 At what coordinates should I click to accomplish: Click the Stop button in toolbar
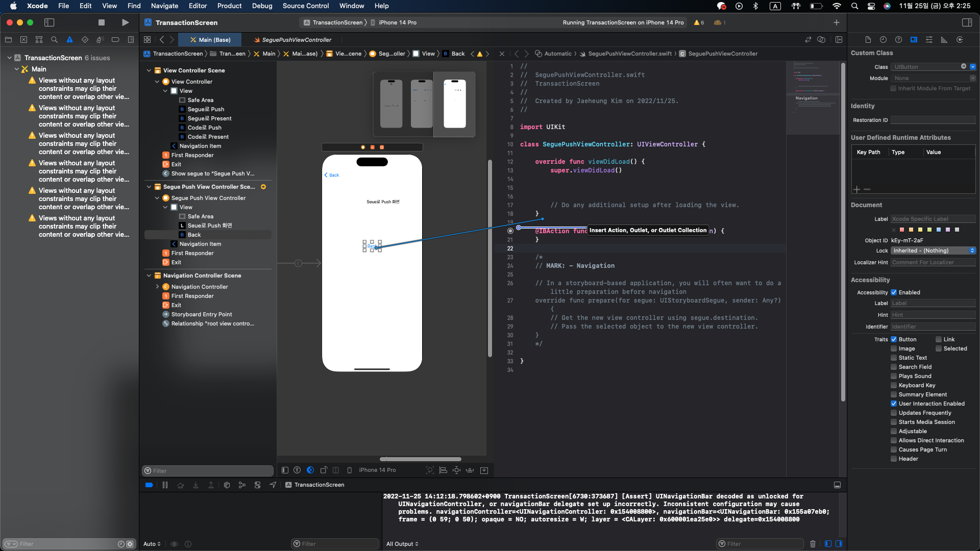point(102,22)
